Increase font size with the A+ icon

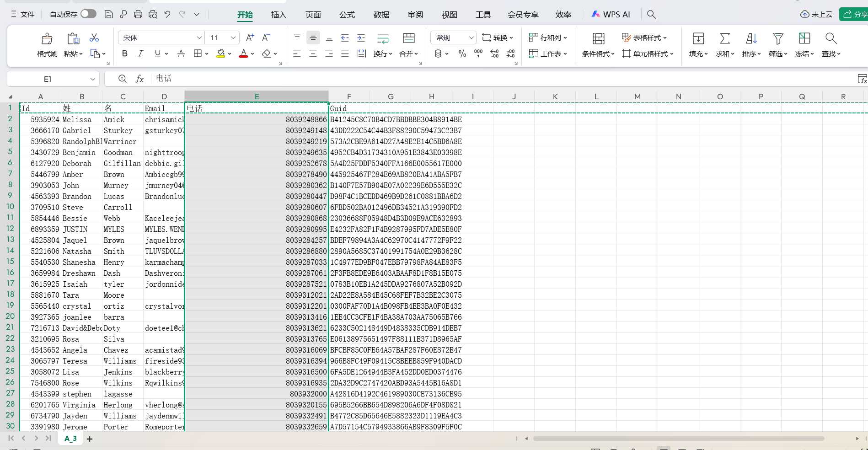click(x=250, y=37)
